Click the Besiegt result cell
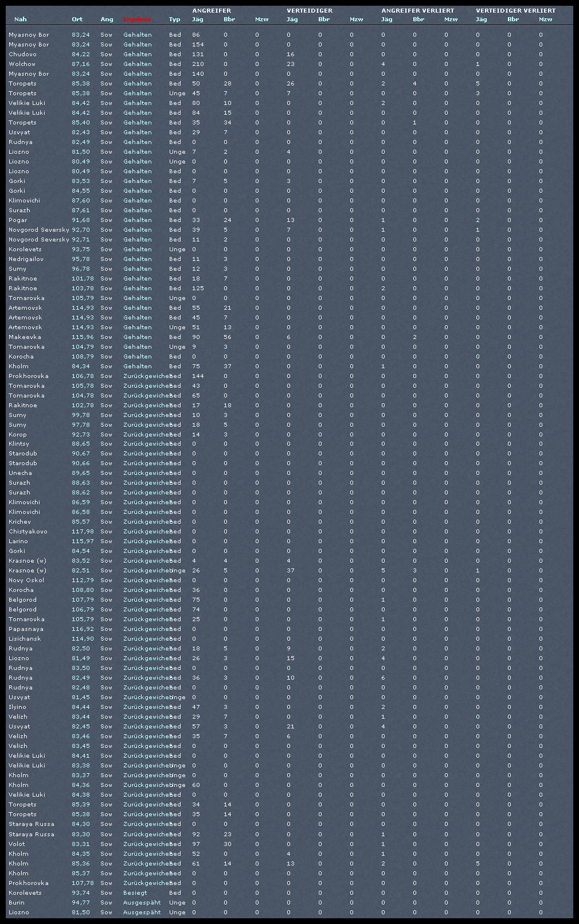Screen dimensions: 579x924 pyautogui.click(x=135, y=893)
